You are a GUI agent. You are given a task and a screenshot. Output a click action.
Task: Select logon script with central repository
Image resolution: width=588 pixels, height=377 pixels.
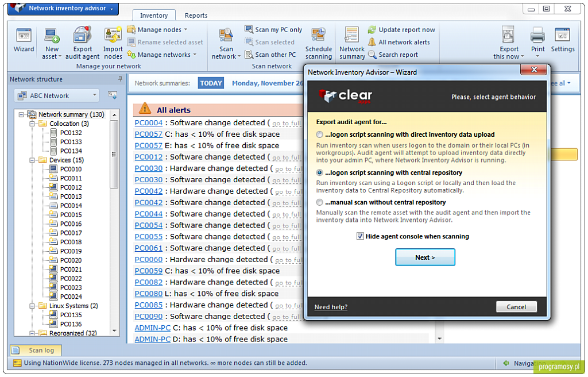[x=319, y=173]
